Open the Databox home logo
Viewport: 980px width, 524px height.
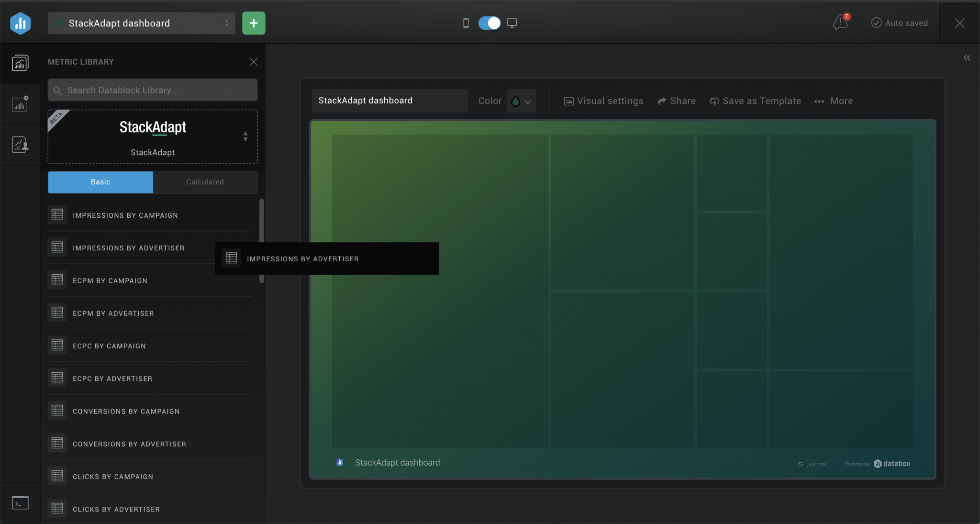20,22
